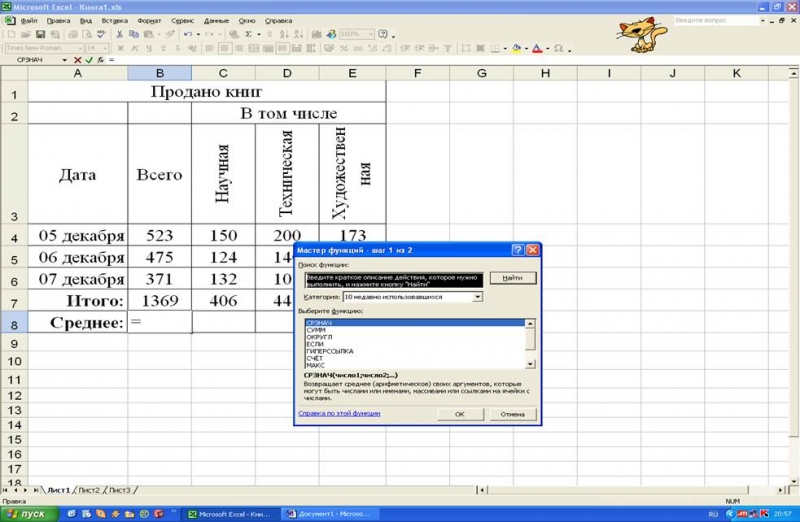Cancel formula entry with red X icon
The width and height of the screenshot is (800, 522).
78,60
